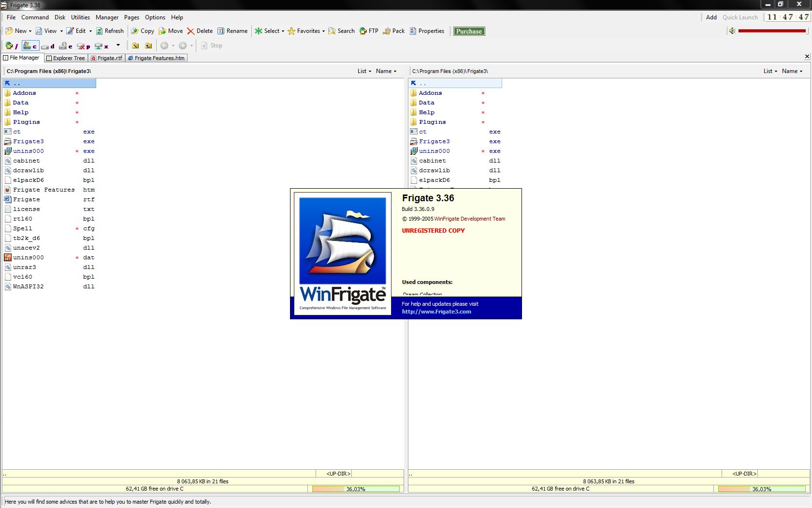Select the Addons folder in left panel

click(x=49, y=93)
